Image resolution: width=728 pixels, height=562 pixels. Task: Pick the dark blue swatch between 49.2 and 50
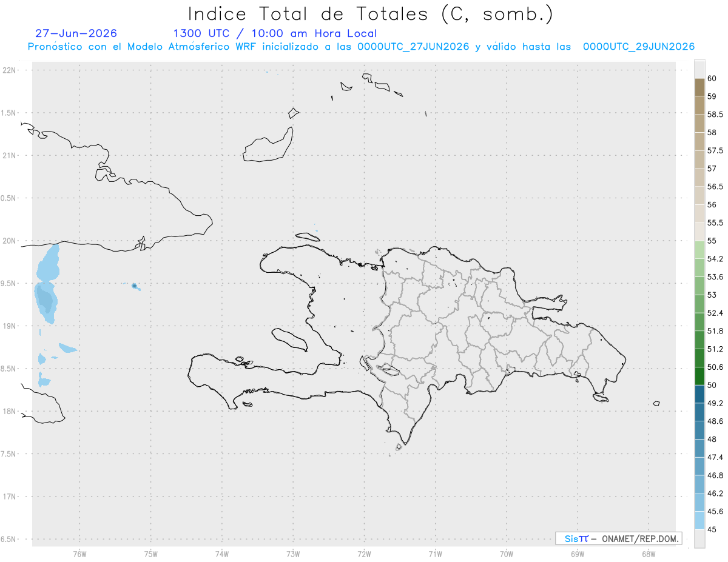699,394
